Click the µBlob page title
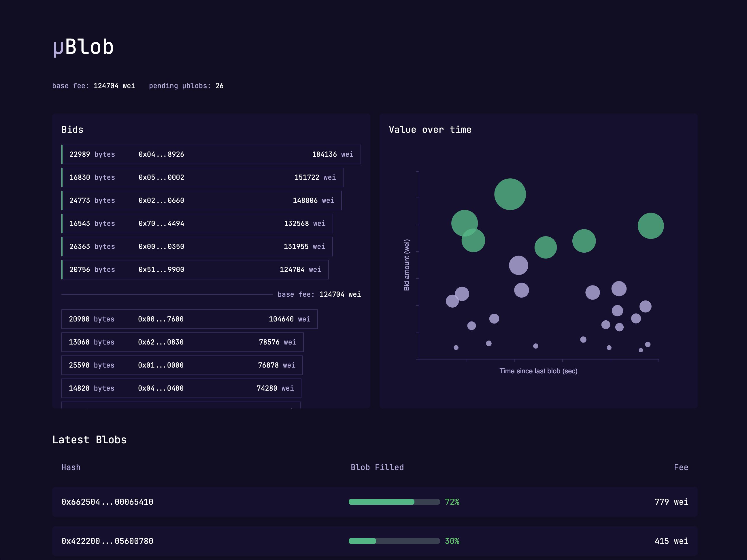Viewport: 747px width, 560px height. pyautogui.click(x=83, y=47)
